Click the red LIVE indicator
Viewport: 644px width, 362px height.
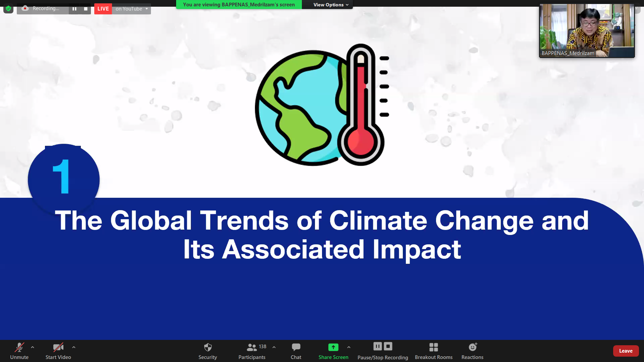[x=103, y=9]
